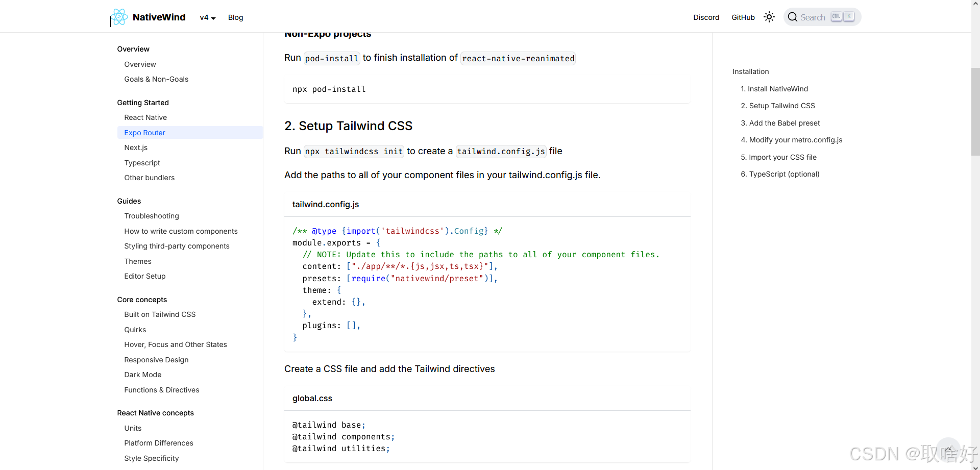The image size is (980, 470).
Task: Click the npx pod-install code block
Action: (487, 89)
